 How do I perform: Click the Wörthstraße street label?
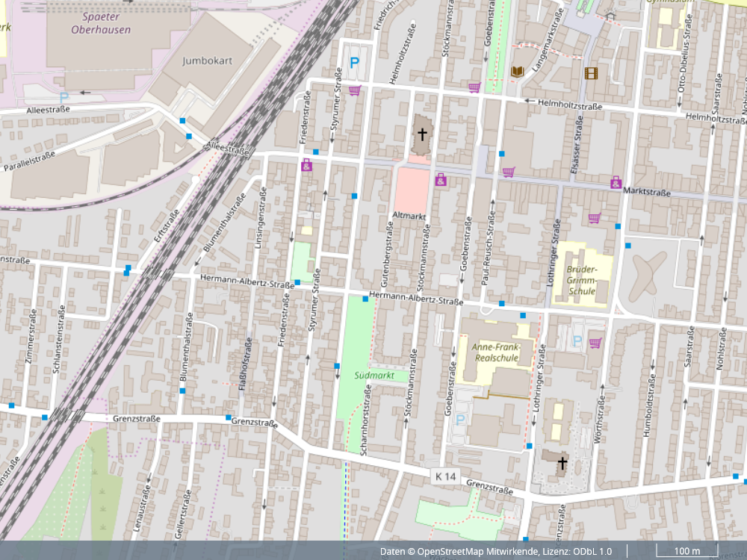pos(600,420)
